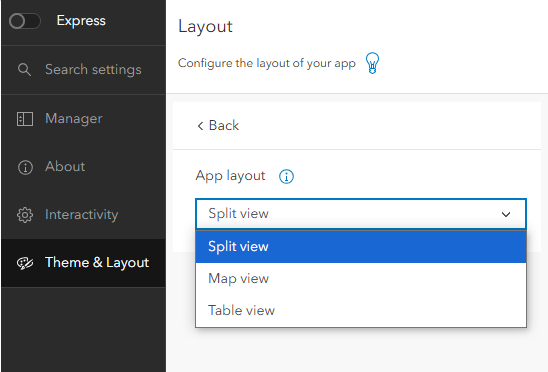Click the About info icon
Image resolution: width=548 pixels, height=372 pixels.
[25, 167]
